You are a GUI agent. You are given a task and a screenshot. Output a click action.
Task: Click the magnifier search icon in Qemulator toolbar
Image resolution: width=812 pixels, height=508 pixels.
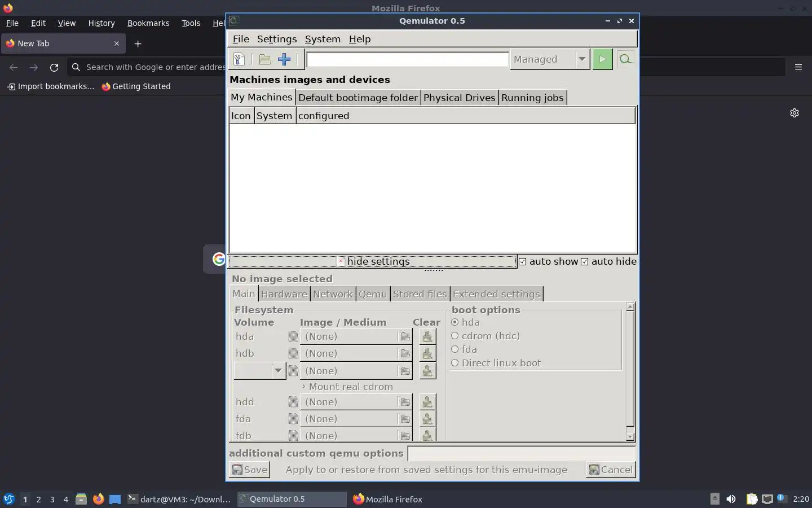click(625, 59)
